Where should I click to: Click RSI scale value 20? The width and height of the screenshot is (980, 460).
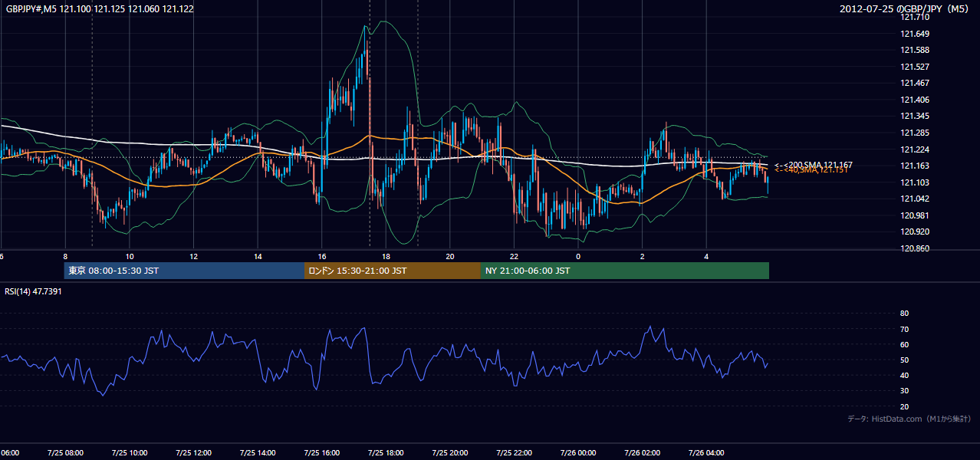(904, 406)
